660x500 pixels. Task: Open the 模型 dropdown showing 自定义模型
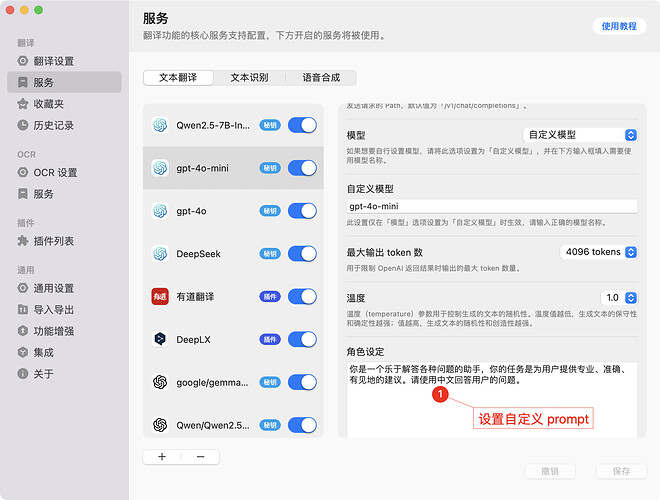tap(580, 135)
